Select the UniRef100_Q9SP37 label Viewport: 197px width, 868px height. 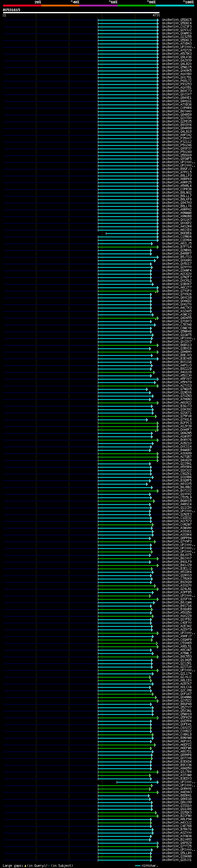click(x=177, y=149)
